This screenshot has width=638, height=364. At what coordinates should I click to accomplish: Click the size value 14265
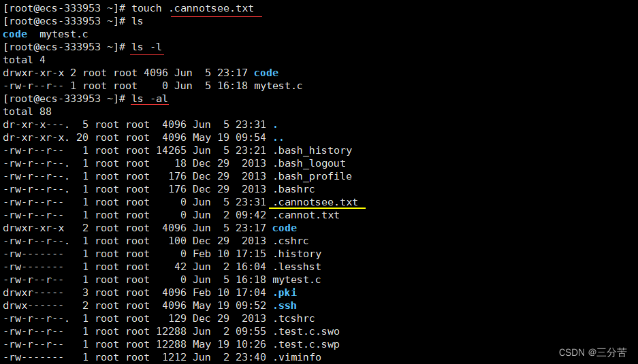(172, 150)
